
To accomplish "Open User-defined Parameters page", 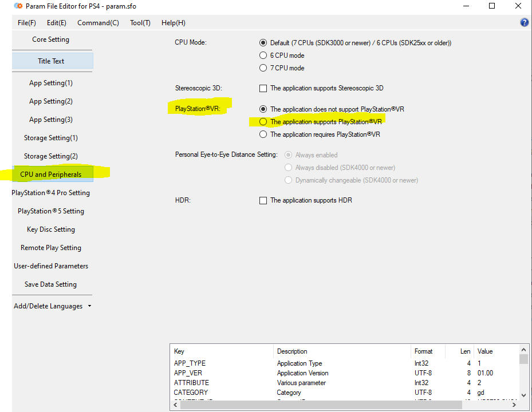I will pyautogui.click(x=51, y=266).
